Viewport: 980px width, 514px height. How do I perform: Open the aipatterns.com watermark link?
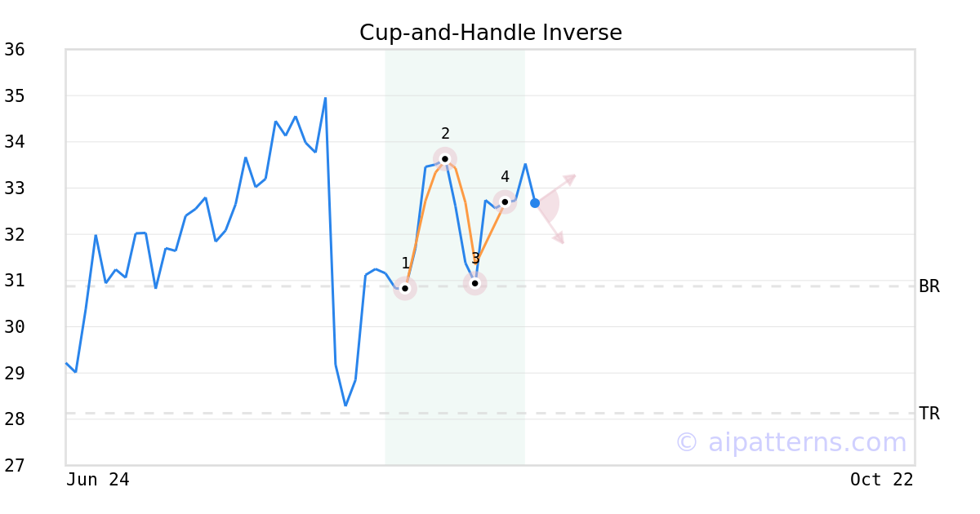pos(791,442)
